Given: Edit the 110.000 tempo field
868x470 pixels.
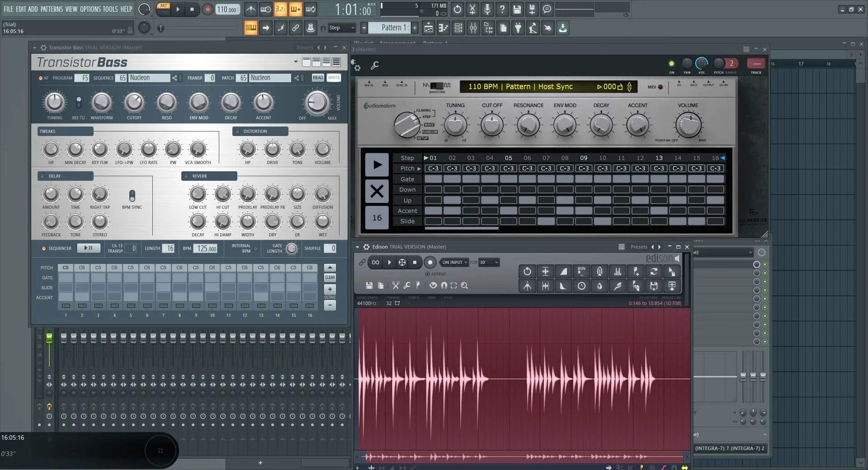Looking at the screenshot, I should 227,9.
